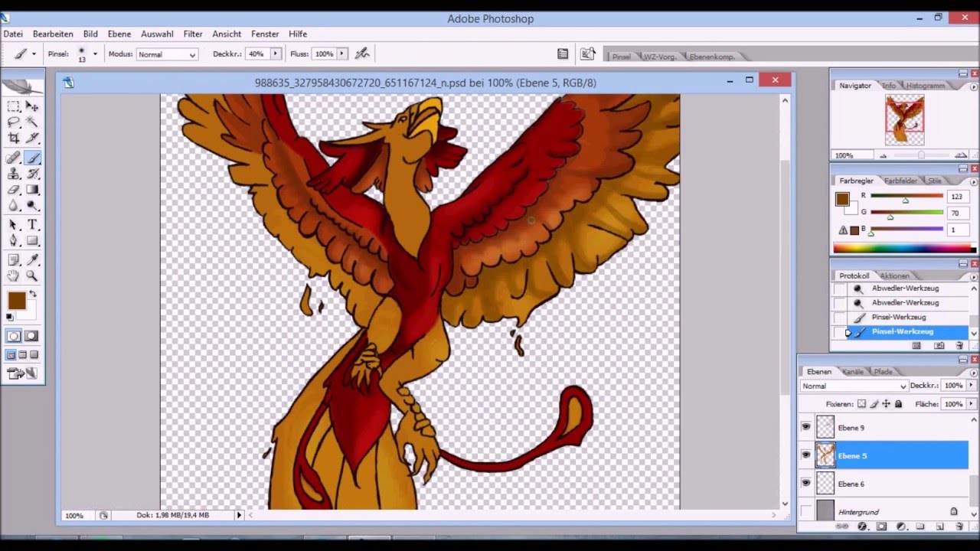
Task: Open the Fluss flow slider arrow
Action: 342,54
